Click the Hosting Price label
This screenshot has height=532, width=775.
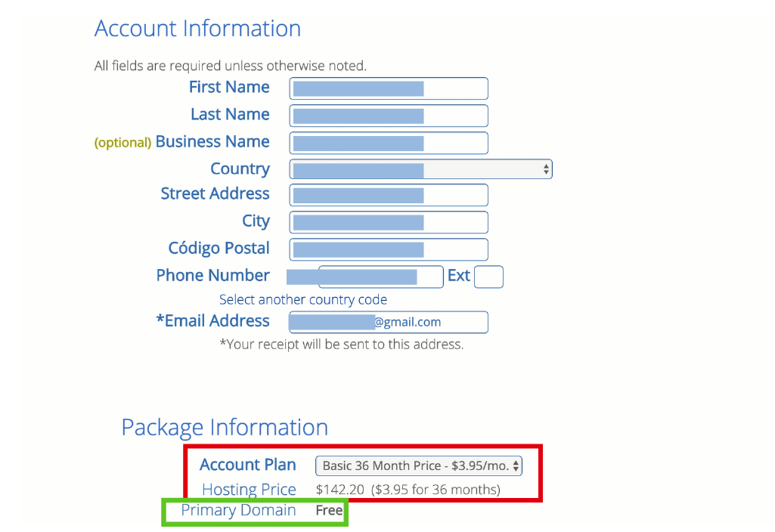(249, 490)
